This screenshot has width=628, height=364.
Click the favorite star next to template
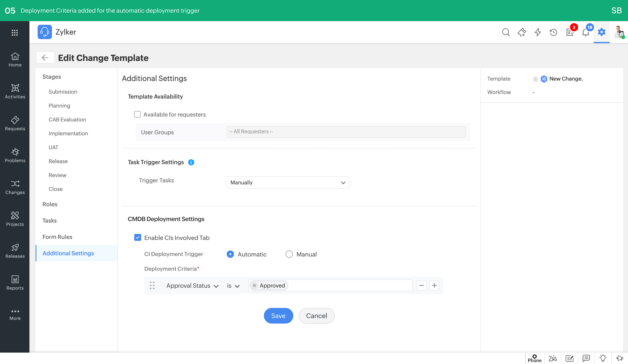tap(535, 79)
